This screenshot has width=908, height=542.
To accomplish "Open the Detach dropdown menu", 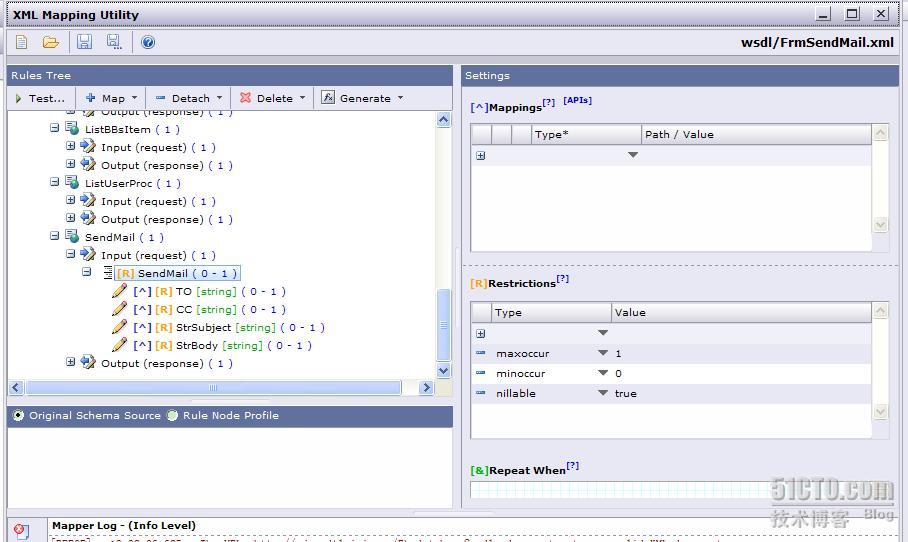I will point(189,98).
